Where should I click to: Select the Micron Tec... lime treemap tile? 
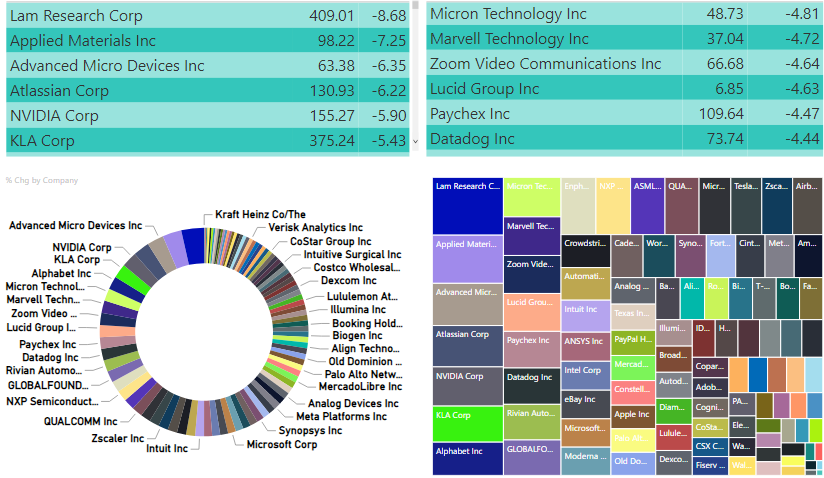pos(532,197)
